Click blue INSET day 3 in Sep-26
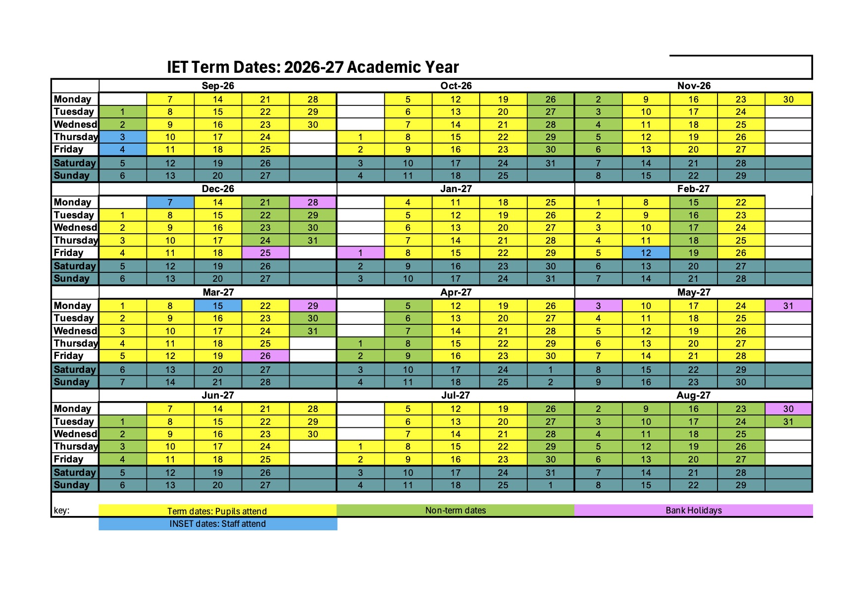 pos(122,137)
